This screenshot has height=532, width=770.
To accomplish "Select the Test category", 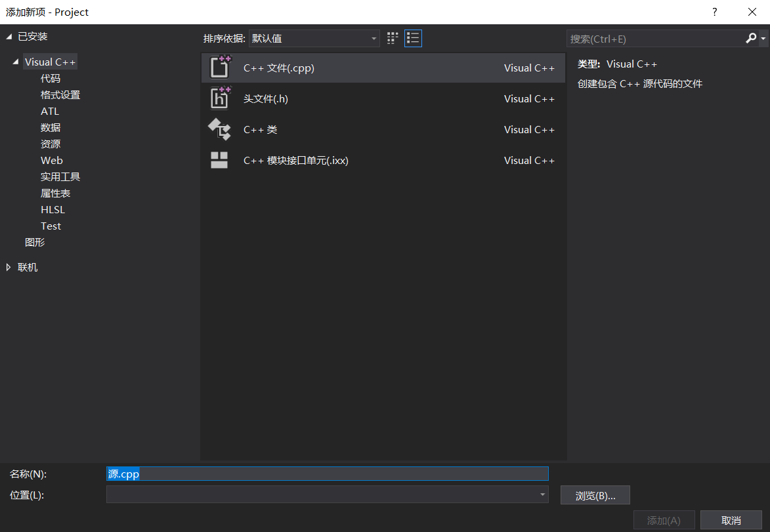I will pyautogui.click(x=51, y=226).
